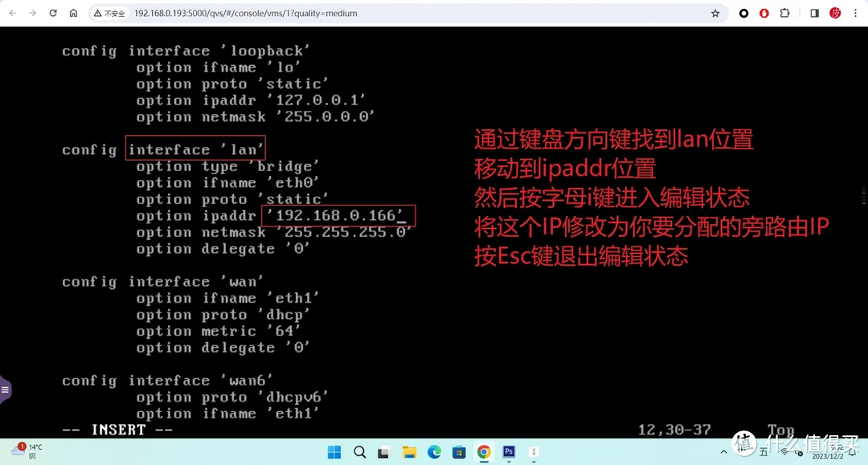This screenshot has width=868, height=465.
Task: Focus the address bar with 192.168.0.193:5000 URL
Action: [245, 14]
